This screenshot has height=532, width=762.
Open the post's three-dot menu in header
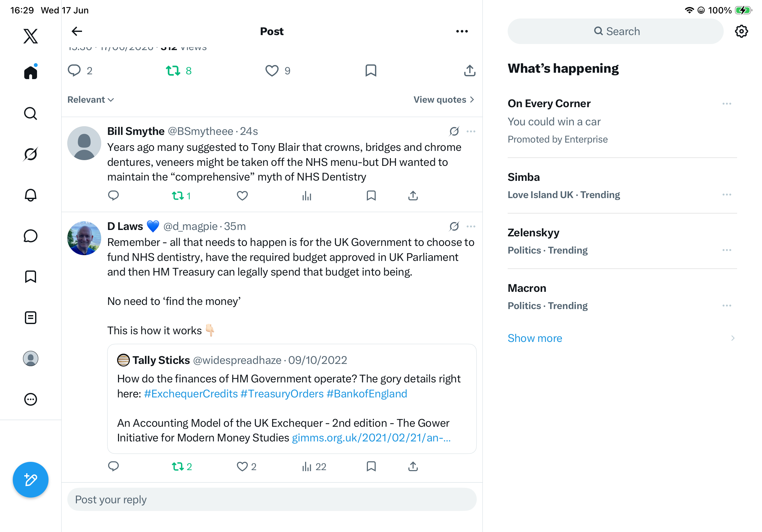462,31
